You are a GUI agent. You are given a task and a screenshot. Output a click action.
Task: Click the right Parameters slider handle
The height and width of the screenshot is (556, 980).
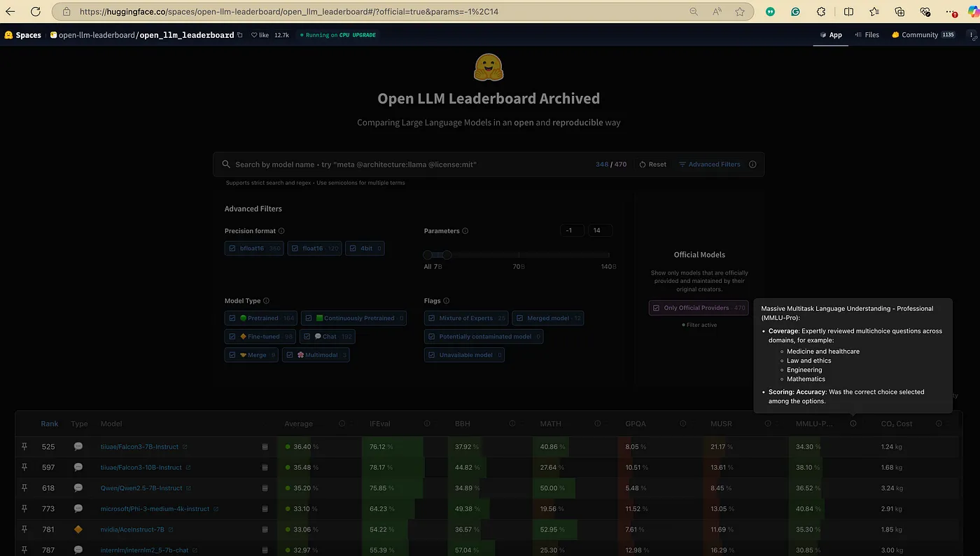click(x=447, y=255)
